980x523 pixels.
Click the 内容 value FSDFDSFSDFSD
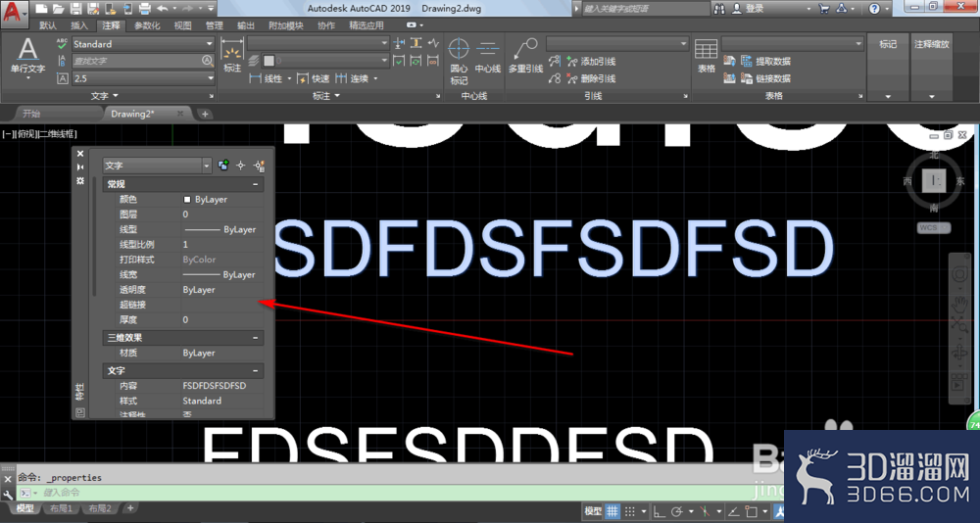tap(215, 386)
